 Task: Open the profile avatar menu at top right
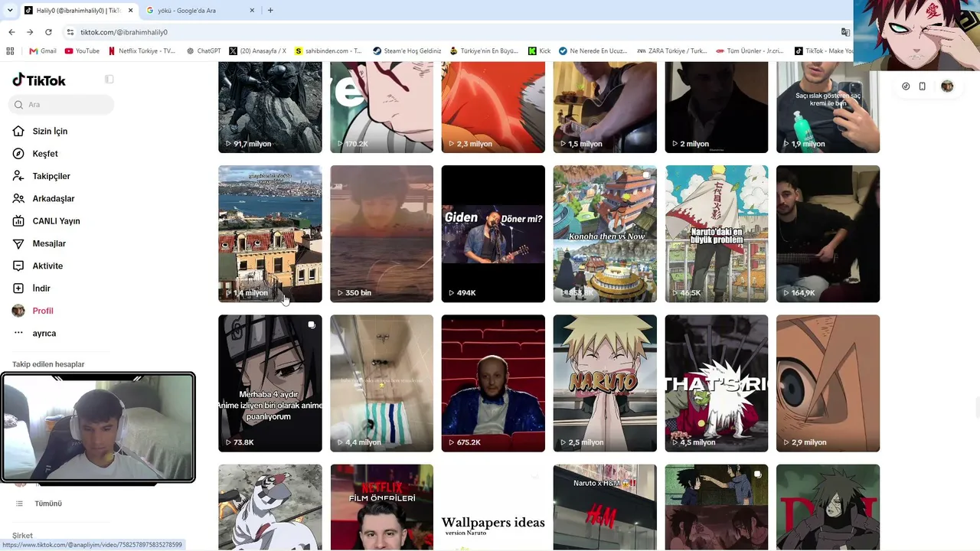947,86
